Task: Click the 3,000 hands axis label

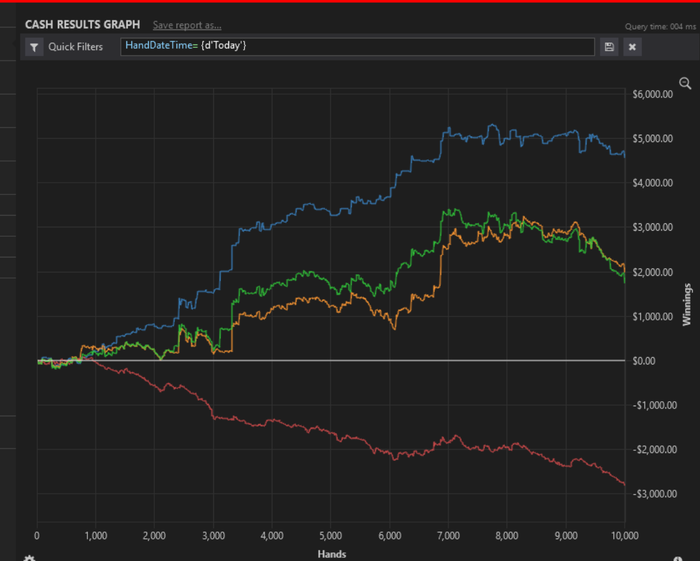Action: 213,536
